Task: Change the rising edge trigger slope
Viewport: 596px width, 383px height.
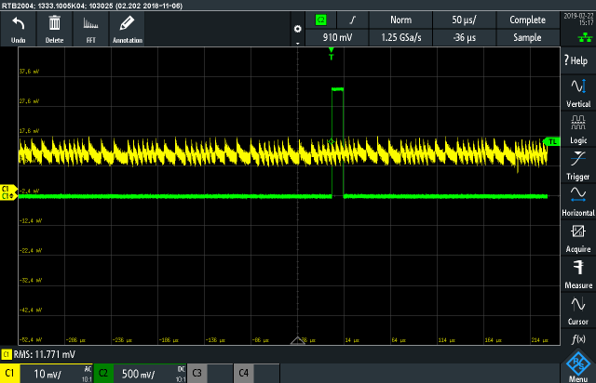Action: (x=353, y=20)
